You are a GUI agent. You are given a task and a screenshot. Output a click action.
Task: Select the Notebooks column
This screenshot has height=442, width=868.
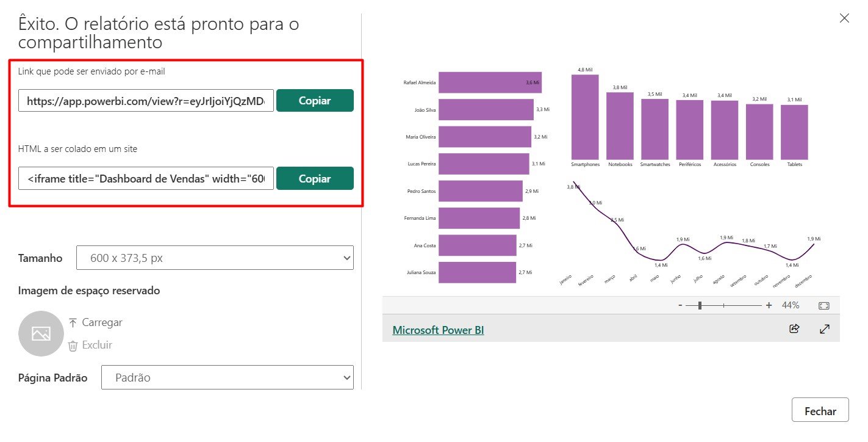[620, 126]
